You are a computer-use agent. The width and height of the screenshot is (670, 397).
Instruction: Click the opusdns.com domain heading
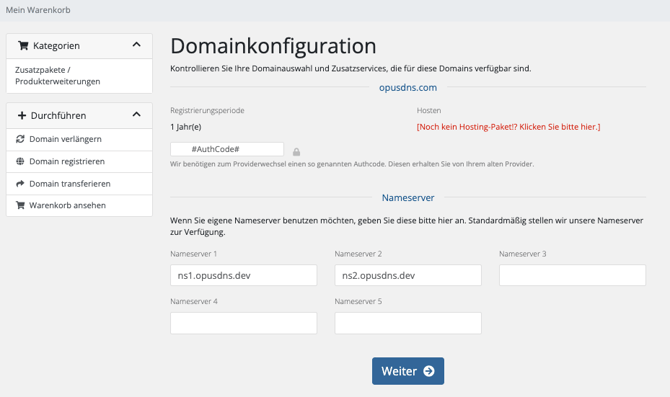point(408,88)
